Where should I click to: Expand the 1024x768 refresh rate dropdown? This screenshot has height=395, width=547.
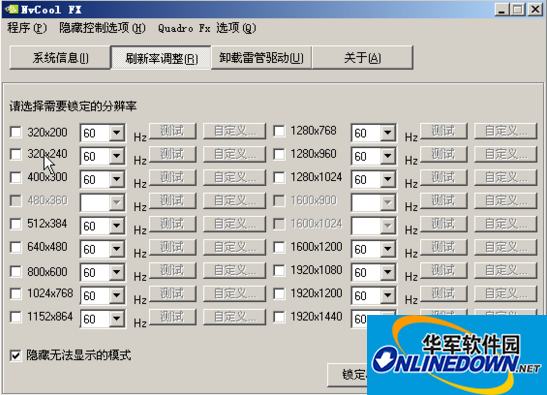tap(117, 296)
